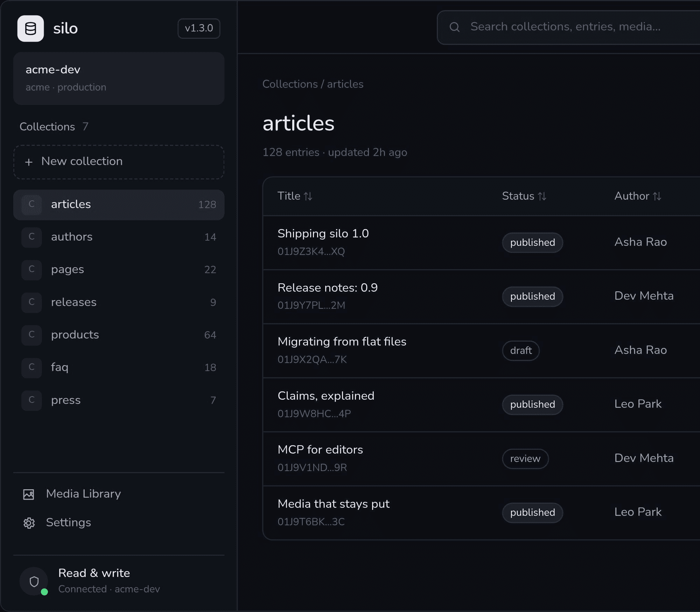Open the entry Migrating from flat files
The height and width of the screenshot is (612, 700).
[342, 342]
